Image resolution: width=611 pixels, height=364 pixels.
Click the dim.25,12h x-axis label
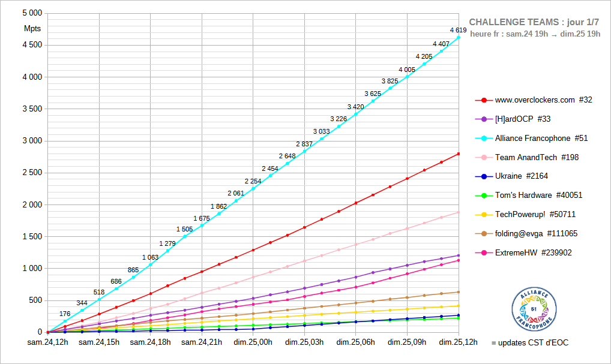click(459, 342)
